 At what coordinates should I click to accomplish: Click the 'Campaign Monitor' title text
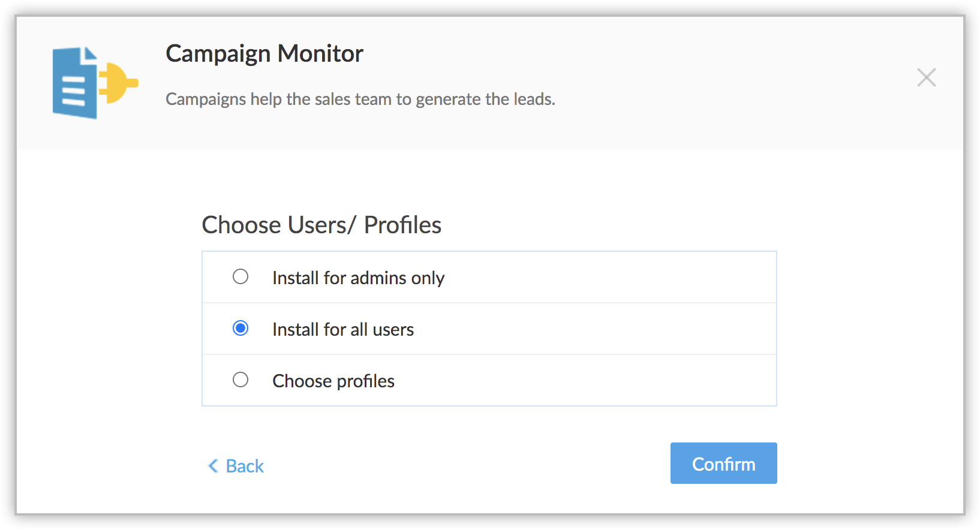tap(264, 53)
